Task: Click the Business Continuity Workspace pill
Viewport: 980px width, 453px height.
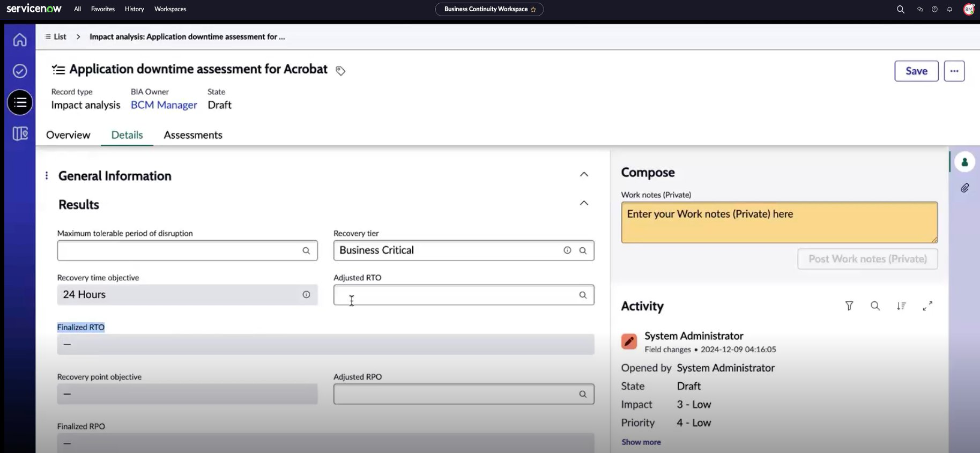Action: point(489,9)
